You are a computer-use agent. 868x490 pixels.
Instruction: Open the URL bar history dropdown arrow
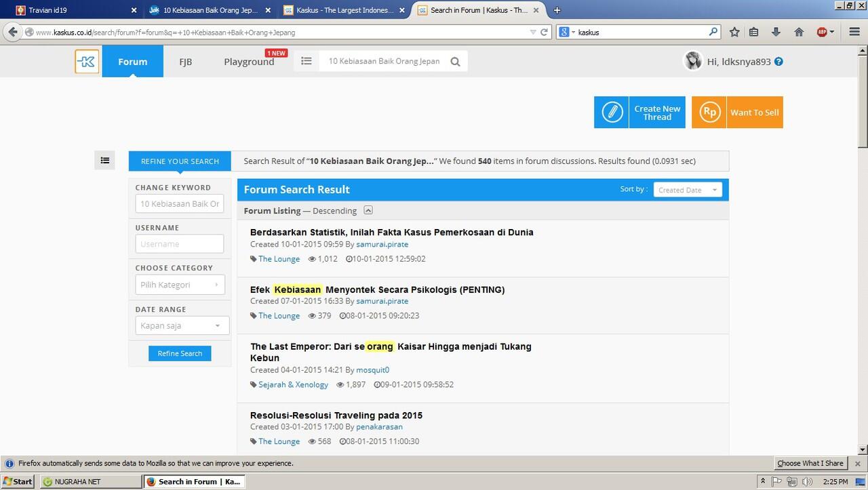tap(533, 32)
